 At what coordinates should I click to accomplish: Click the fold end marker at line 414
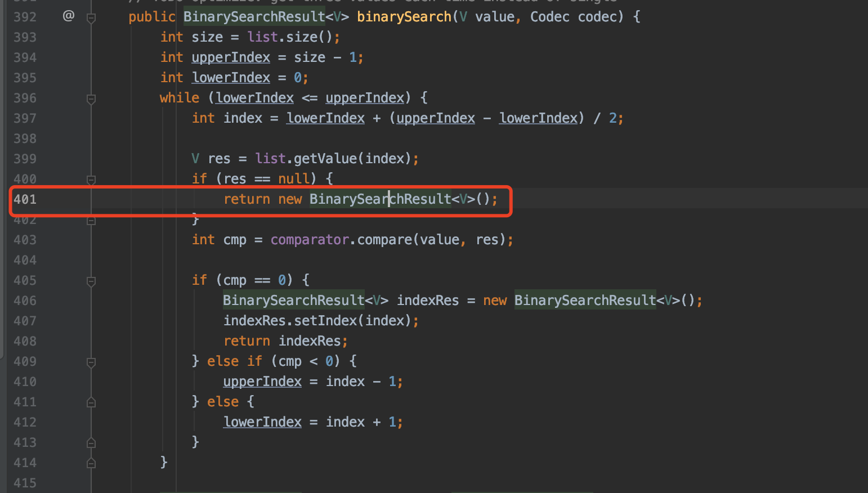coord(91,463)
